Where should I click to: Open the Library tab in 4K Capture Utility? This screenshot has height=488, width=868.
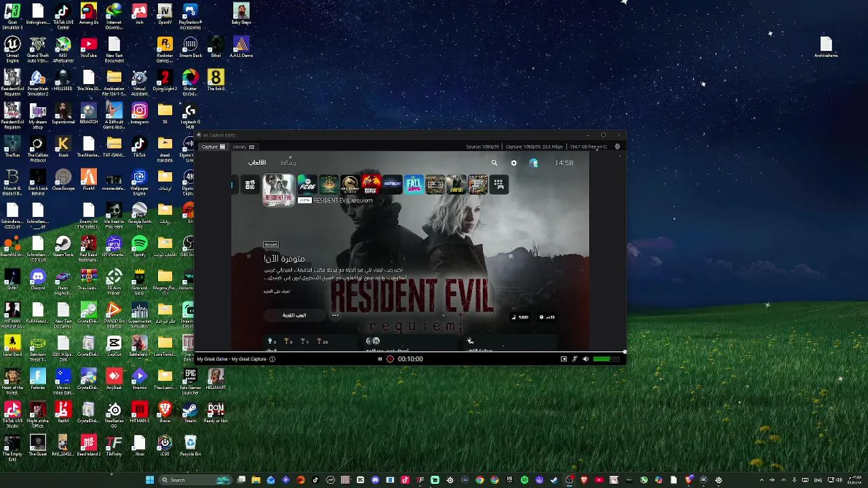tap(243, 146)
